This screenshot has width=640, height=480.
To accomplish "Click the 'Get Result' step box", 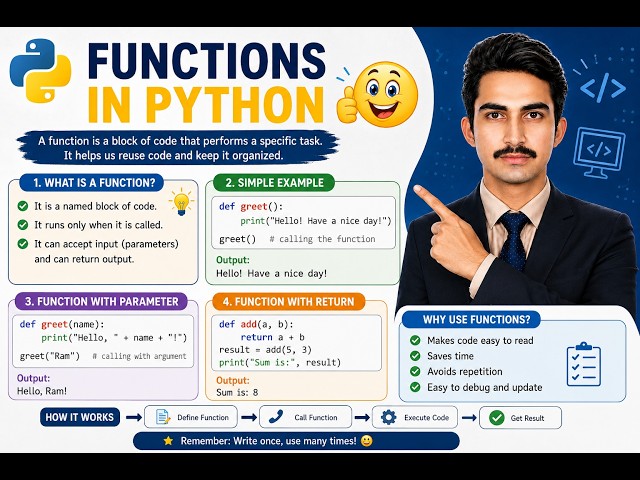I will tap(520, 418).
